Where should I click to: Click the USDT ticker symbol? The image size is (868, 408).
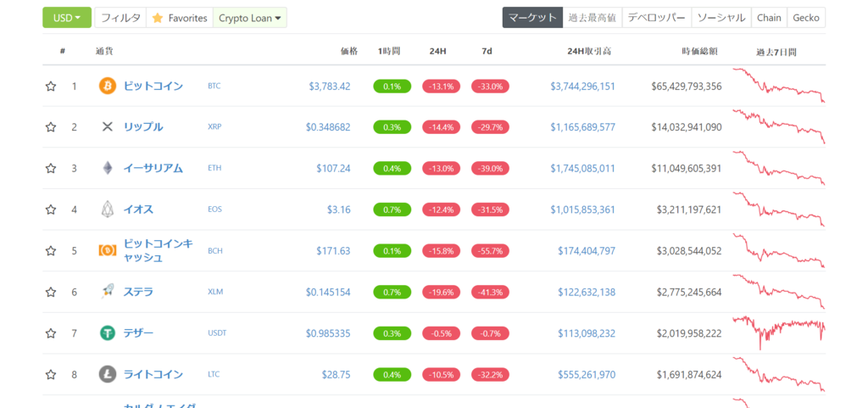coord(217,333)
